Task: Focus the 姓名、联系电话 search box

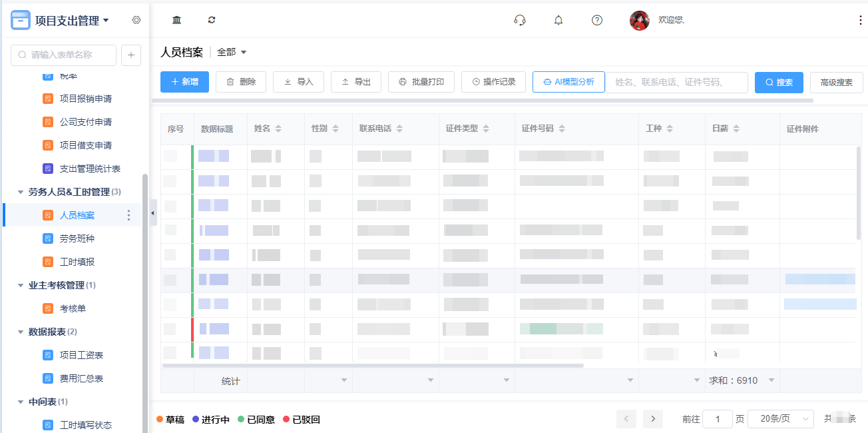Action: click(676, 82)
